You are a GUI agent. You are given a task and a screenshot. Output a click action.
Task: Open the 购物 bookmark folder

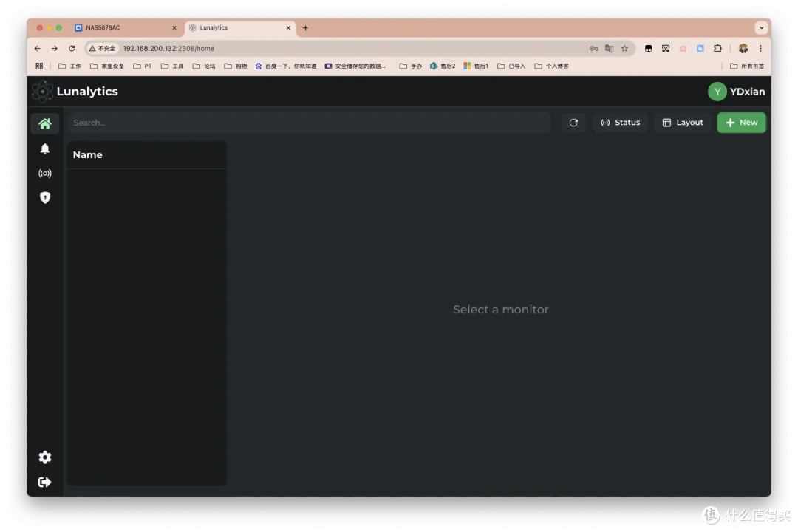[x=235, y=66]
